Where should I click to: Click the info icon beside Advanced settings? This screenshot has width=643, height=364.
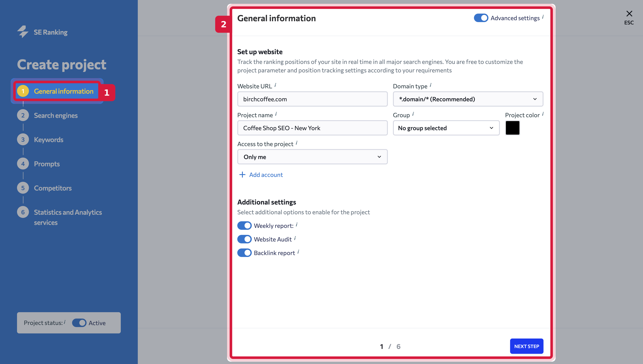[543, 17]
